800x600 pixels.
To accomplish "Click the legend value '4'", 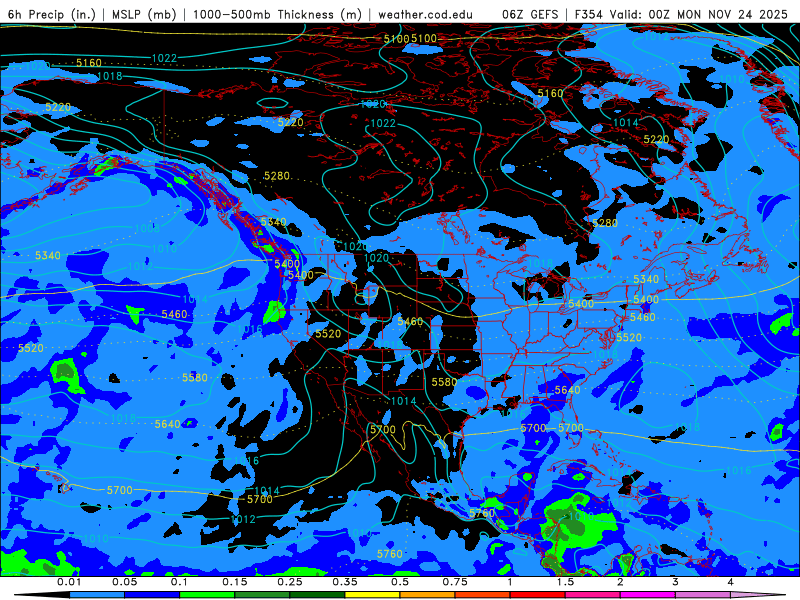I will pos(731,582).
